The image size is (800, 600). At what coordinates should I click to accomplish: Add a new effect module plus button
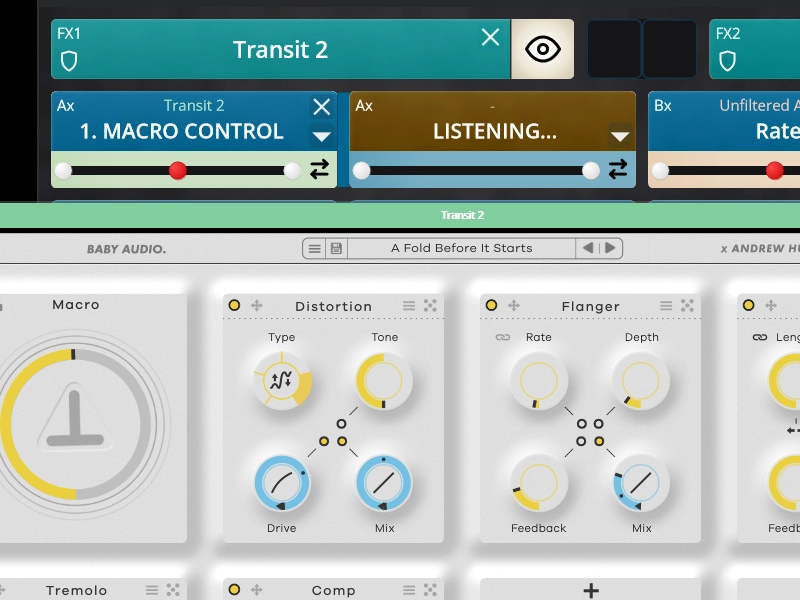pos(591,590)
